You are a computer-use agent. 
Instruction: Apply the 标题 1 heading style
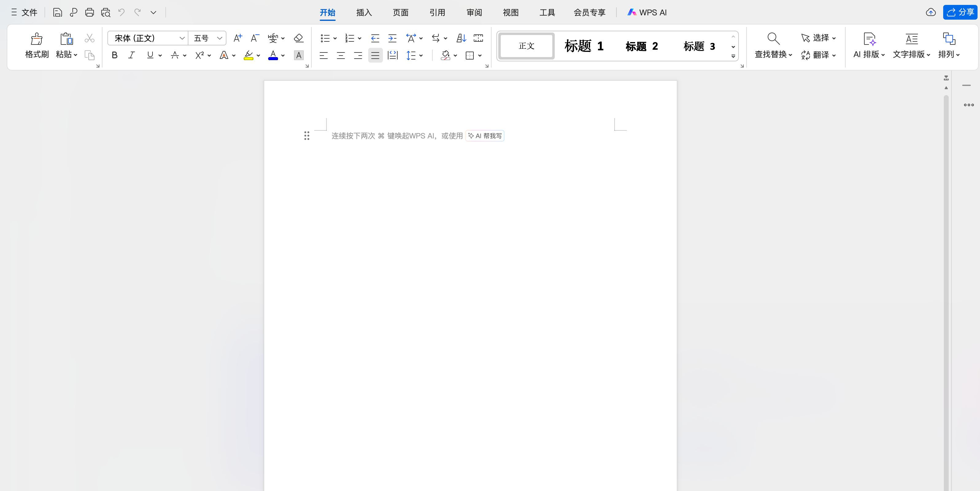pyautogui.click(x=584, y=46)
